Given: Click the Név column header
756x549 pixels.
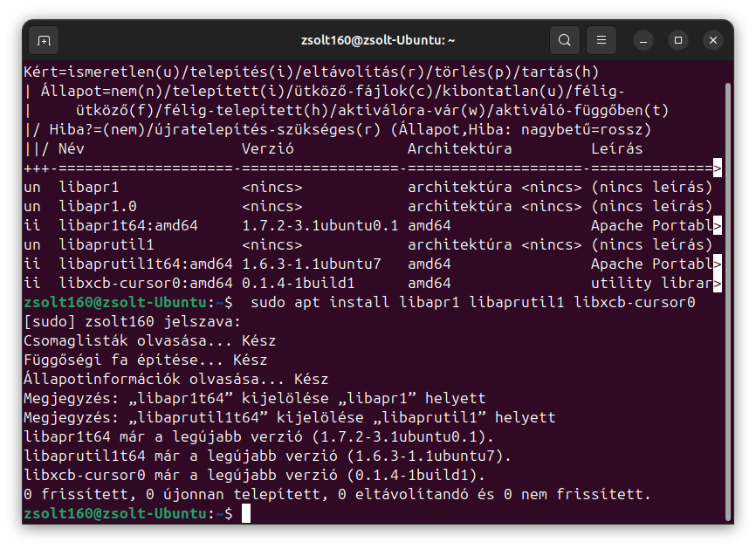Looking at the screenshot, I should (x=72, y=148).
